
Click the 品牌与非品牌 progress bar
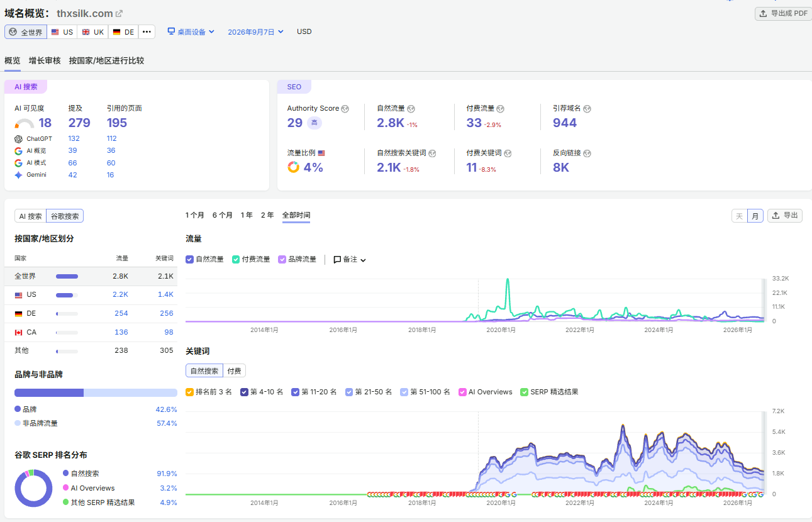[x=96, y=392]
